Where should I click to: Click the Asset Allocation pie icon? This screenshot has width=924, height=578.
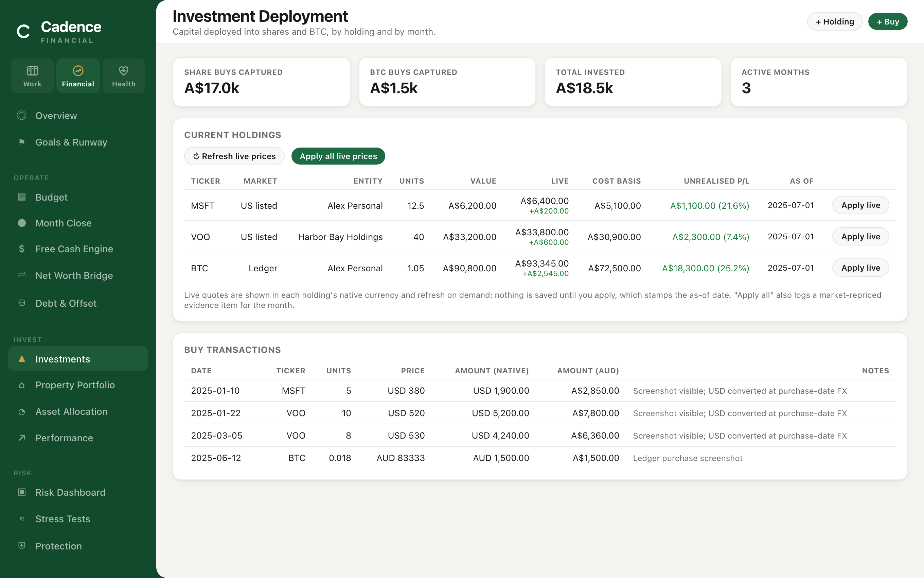[22, 412]
